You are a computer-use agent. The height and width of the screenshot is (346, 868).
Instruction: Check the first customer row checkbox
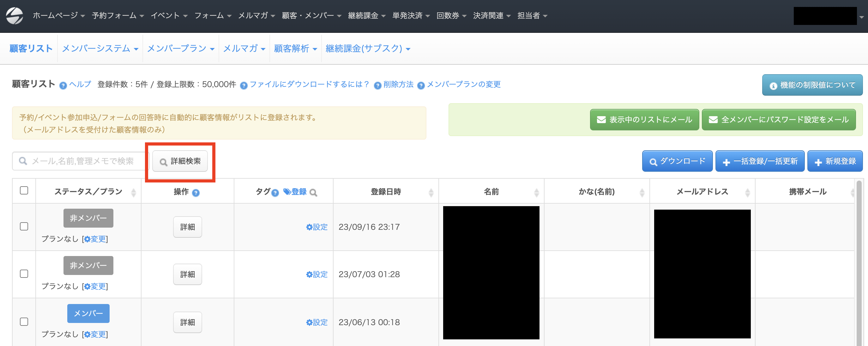(x=24, y=226)
